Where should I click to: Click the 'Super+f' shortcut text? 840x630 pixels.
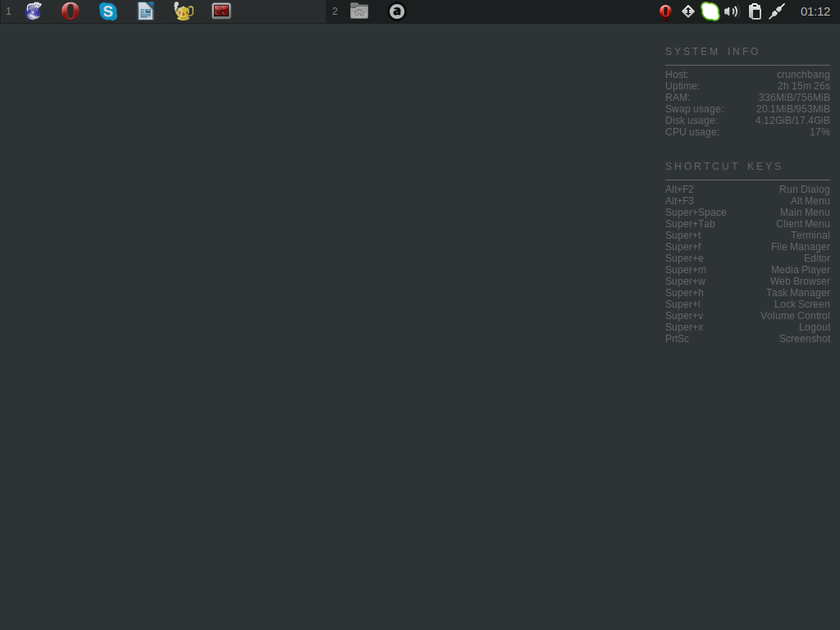click(x=683, y=247)
